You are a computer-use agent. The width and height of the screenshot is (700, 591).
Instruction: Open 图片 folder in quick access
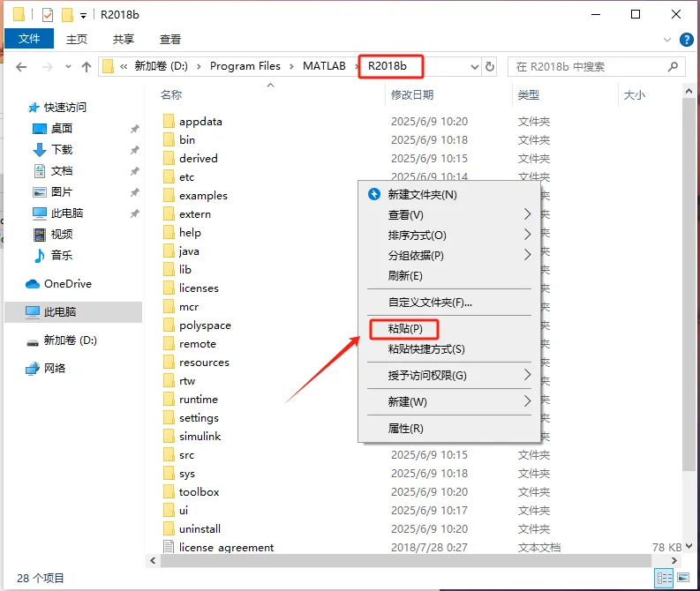(53, 192)
